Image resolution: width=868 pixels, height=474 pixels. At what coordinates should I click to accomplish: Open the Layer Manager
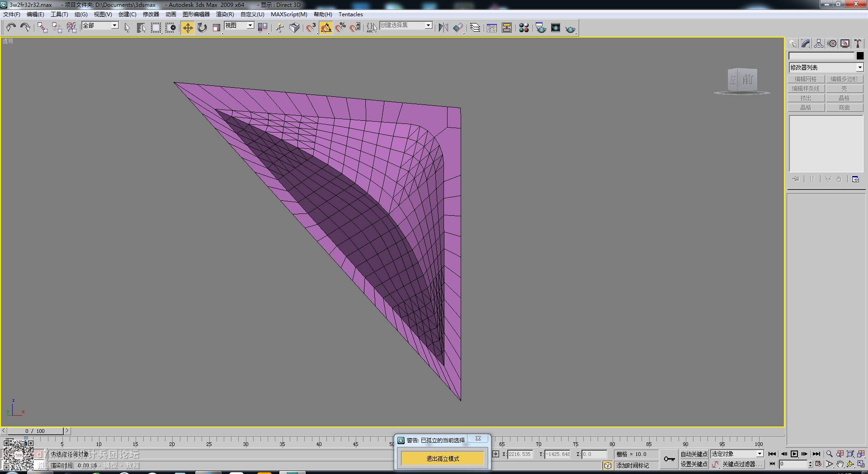[475, 28]
